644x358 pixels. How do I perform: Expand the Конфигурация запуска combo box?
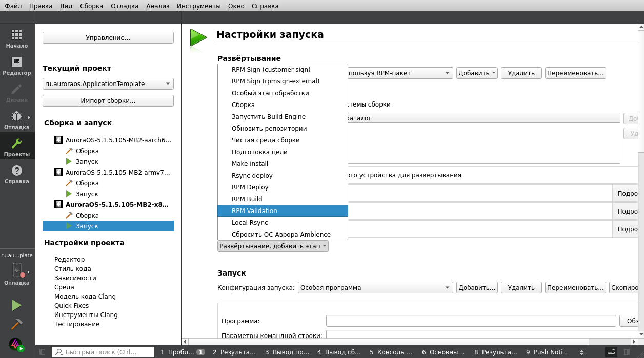click(375, 287)
